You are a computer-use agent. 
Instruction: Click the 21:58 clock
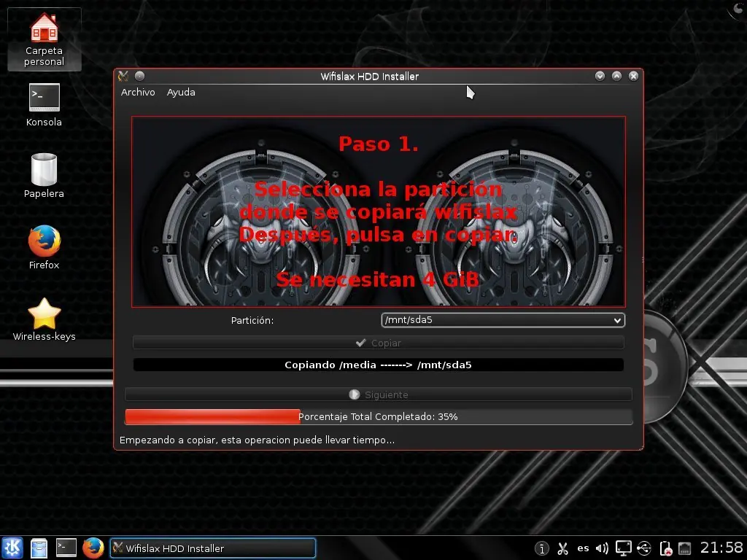721,548
